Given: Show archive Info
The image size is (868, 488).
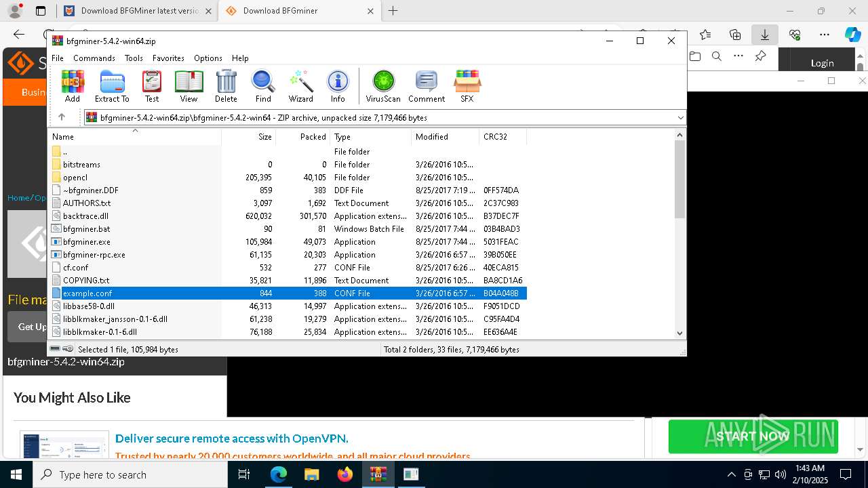Looking at the screenshot, I should pos(338,85).
